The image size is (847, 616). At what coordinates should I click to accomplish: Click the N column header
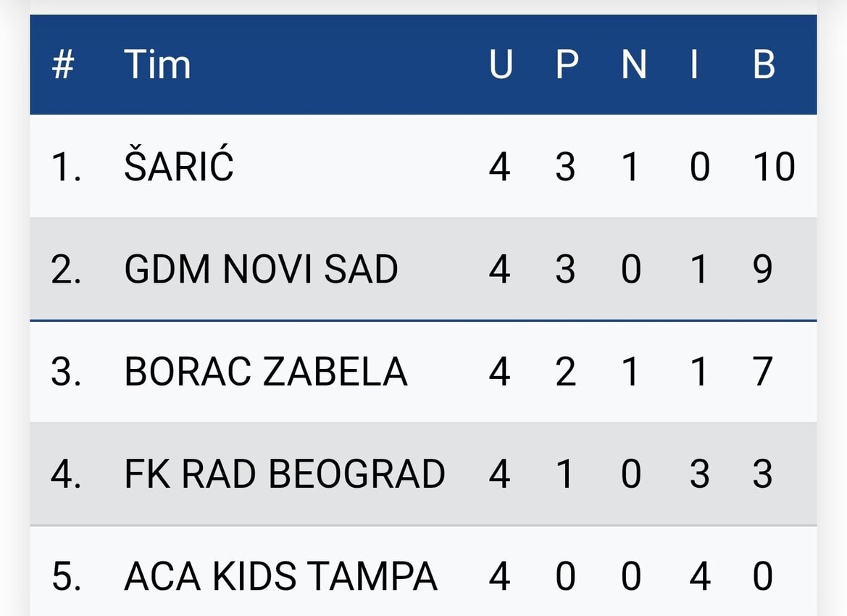pyautogui.click(x=633, y=64)
